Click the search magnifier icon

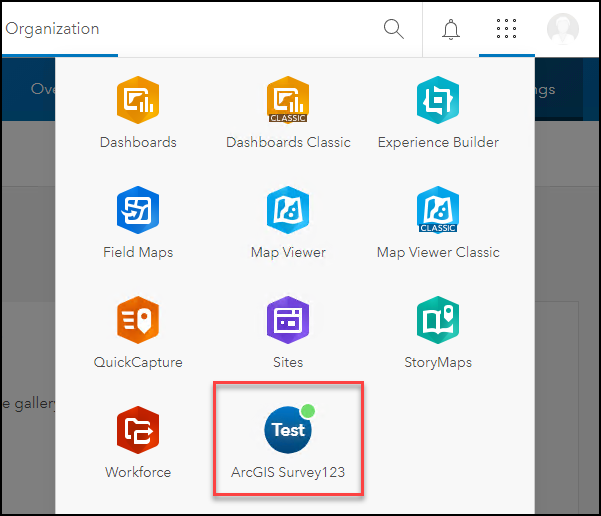coord(394,29)
